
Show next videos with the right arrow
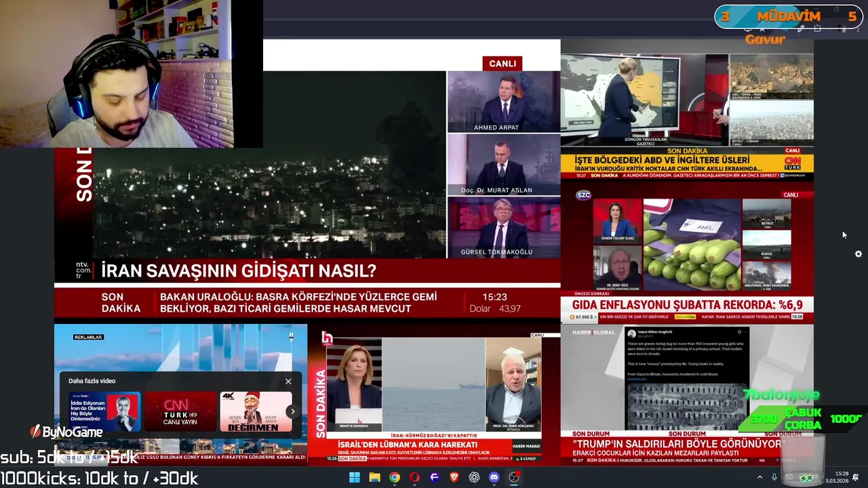pyautogui.click(x=292, y=411)
